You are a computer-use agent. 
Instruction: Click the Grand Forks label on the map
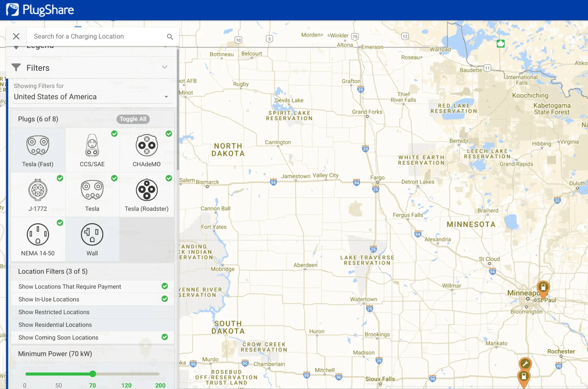[x=367, y=112]
